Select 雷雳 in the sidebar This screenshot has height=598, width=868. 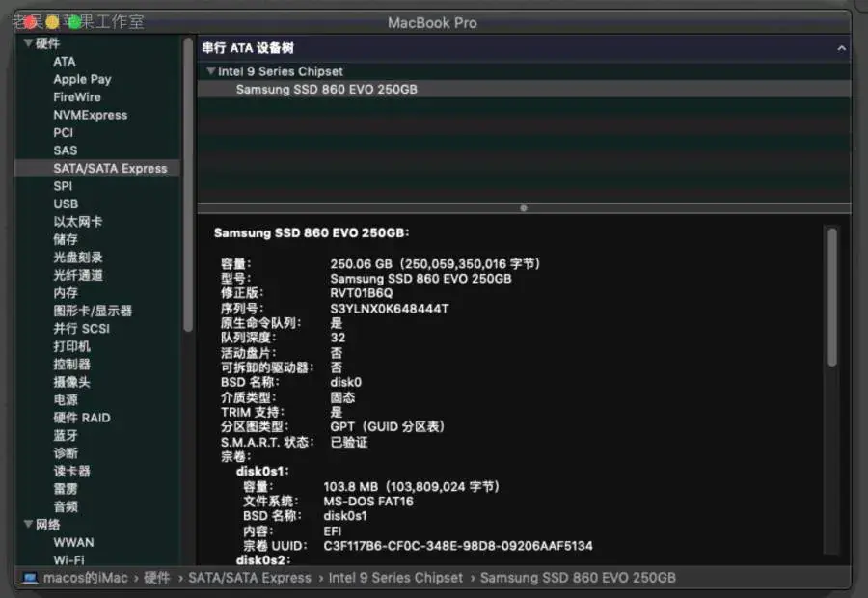click(x=66, y=488)
